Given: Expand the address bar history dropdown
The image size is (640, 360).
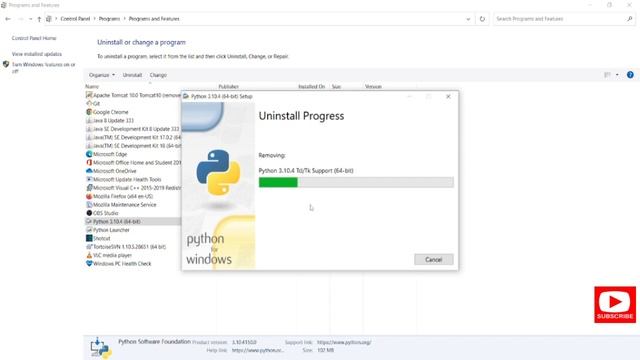Looking at the screenshot, I should point(468,19).
